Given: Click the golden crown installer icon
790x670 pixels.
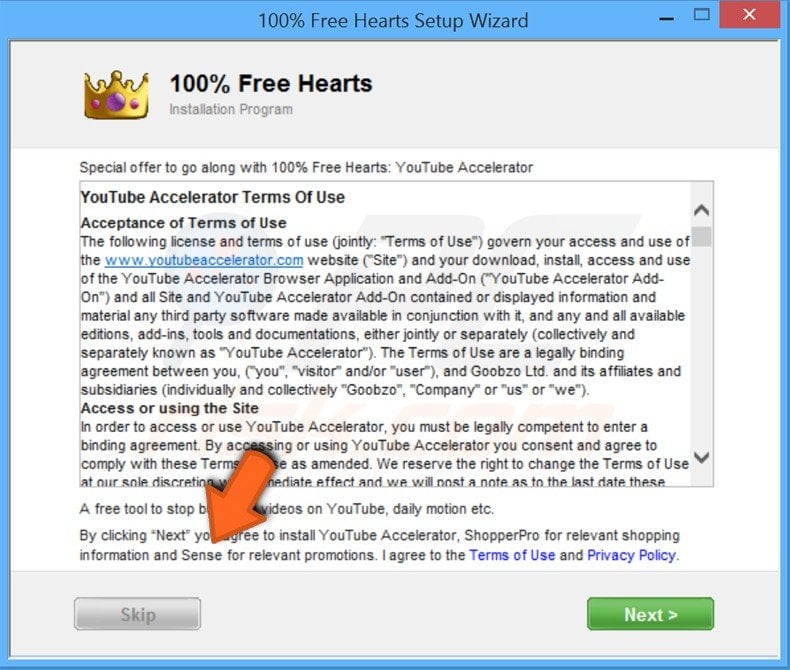Looking at the screenshot, I should pyautogui.click(x=116, y=95).
